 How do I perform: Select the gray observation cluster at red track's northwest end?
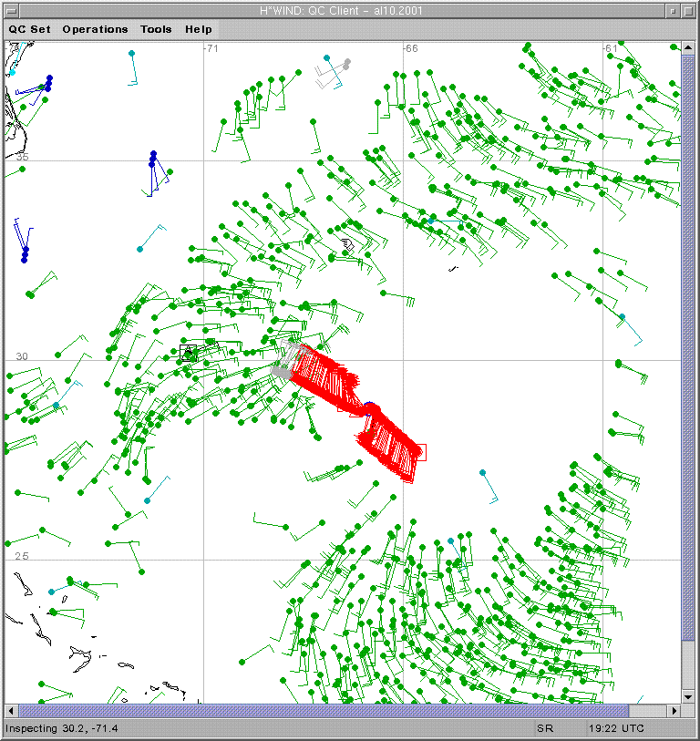click(x=283, y=370)
